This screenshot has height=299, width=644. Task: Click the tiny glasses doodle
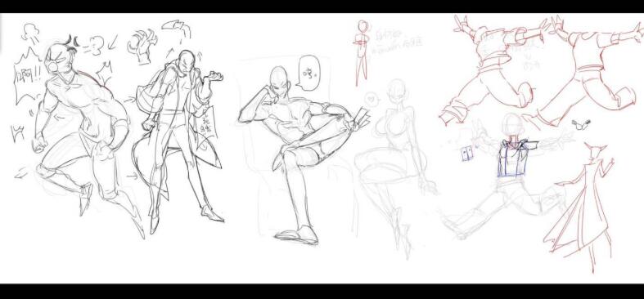coord(581,124)
